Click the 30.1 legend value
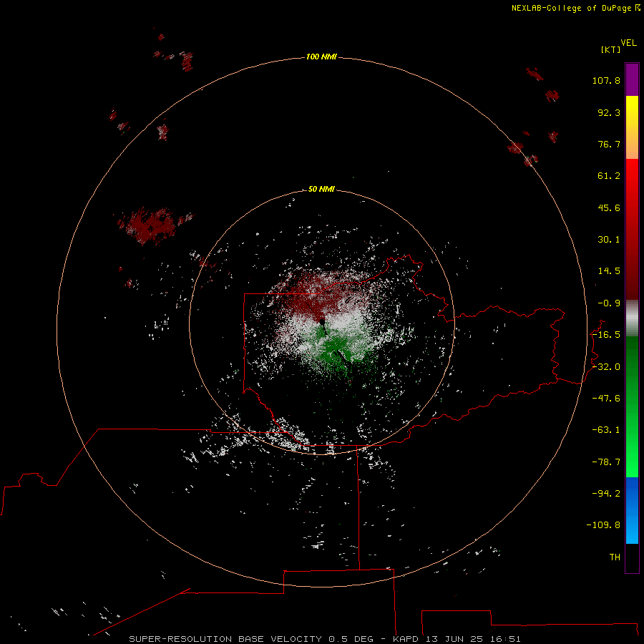The height and width of the screenshot is (644, 644). coord(609,240)
